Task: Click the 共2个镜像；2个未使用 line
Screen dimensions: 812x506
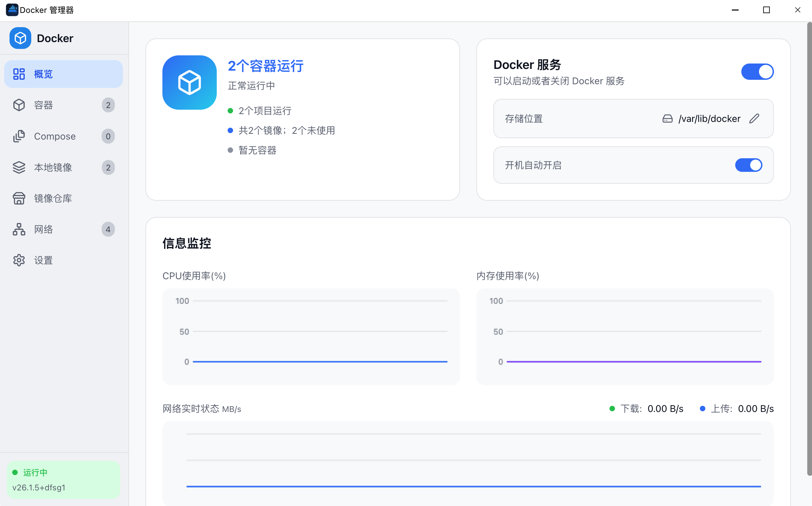Action: point(281,130)
